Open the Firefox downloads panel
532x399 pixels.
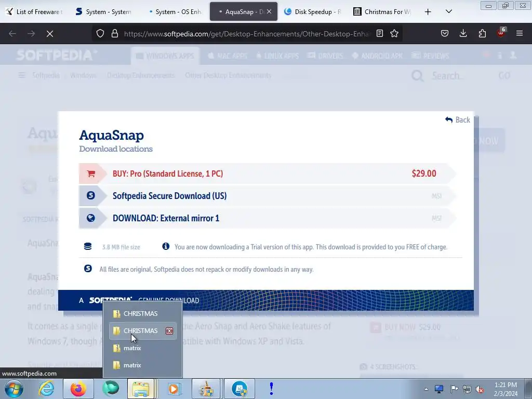pyautogui.click(x=463, y=33)
